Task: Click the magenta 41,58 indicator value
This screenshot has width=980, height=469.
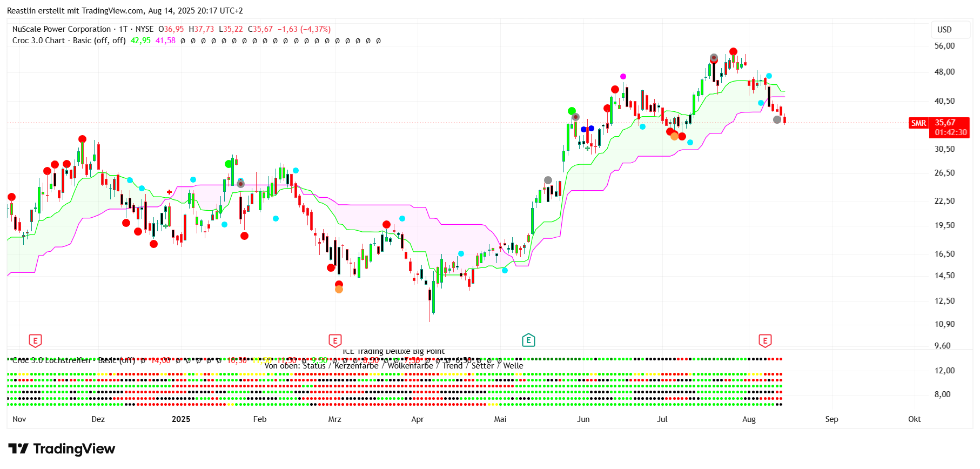Action: tap(165, 41)
